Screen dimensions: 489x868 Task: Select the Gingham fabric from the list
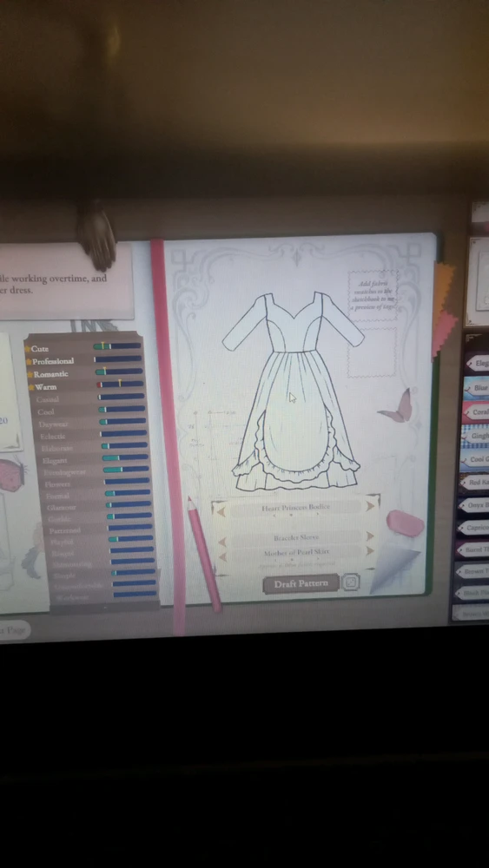coord(475,437)
